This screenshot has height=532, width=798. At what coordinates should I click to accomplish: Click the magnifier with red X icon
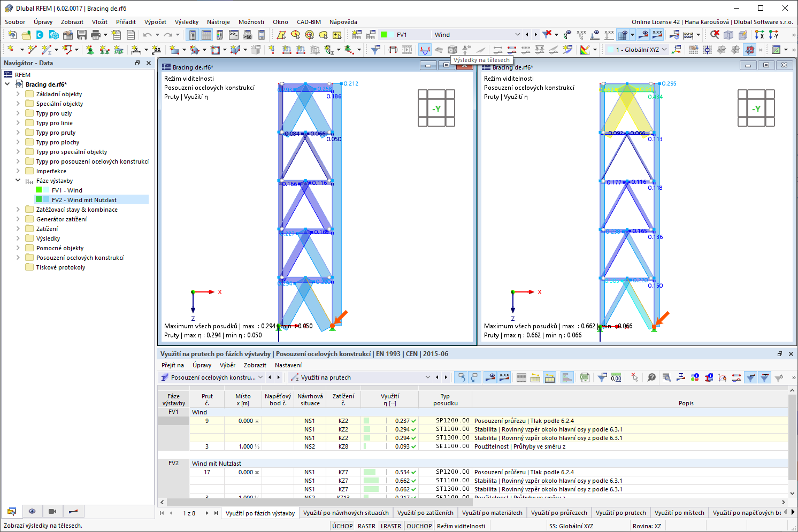[x=715, y=35]
